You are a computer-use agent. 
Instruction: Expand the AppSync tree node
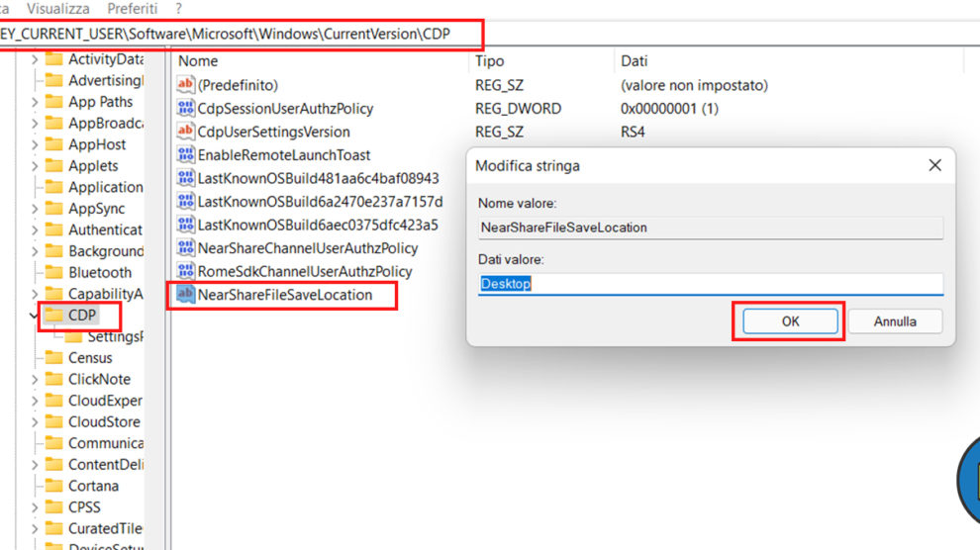pyautogui.click(x=35, y=209)
